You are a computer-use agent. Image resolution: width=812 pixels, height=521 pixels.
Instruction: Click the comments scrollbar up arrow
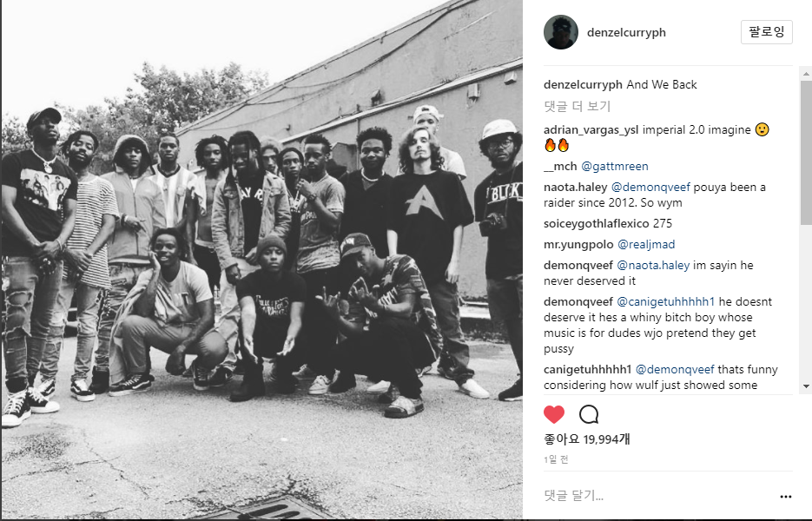806,74
